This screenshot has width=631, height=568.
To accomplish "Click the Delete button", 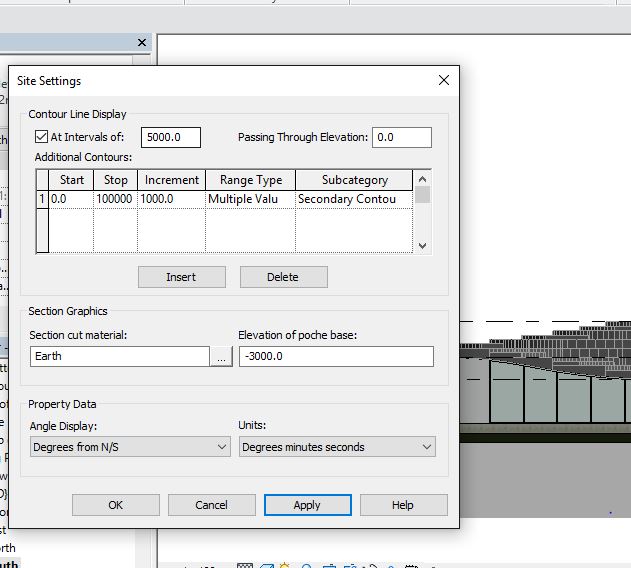I will pyautogui.click(x=284, y=277).
